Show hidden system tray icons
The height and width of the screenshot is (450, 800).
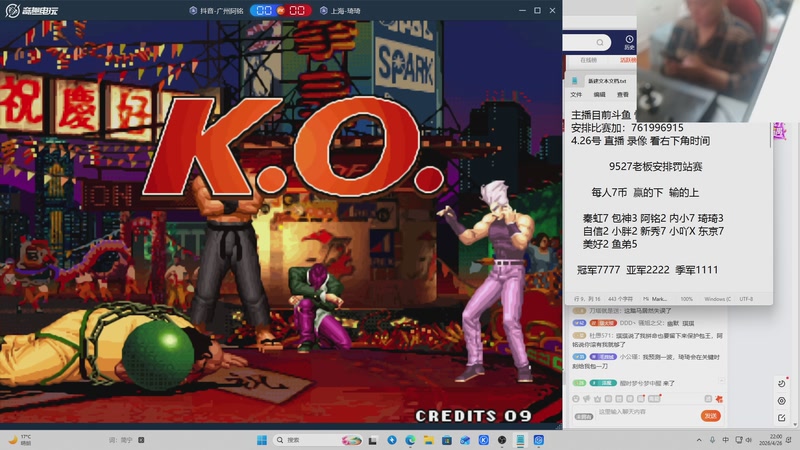point(698,440)
